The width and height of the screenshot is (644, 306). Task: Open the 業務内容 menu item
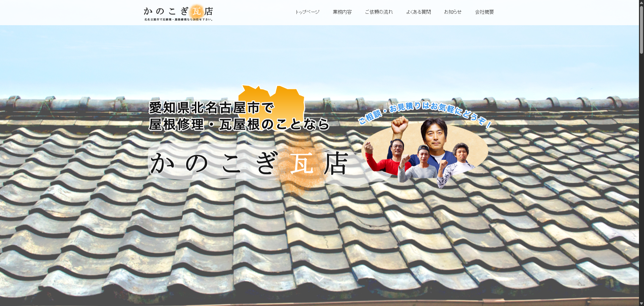coord(342,12)
